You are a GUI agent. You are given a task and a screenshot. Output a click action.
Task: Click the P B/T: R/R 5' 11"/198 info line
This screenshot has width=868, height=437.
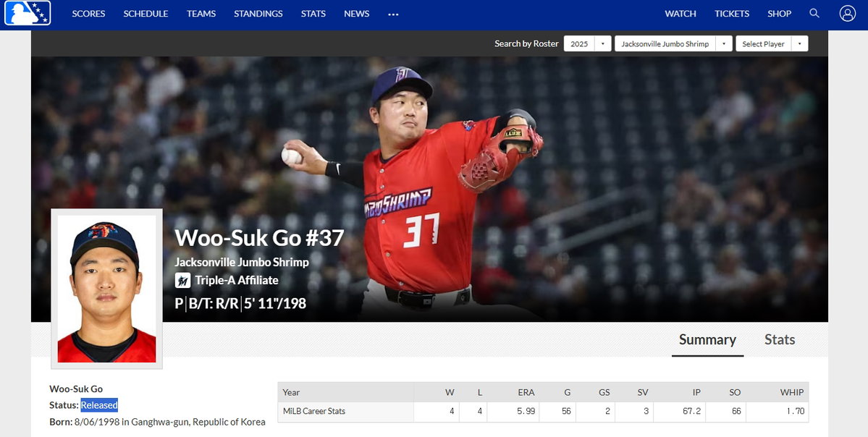(x=240, y=303)
